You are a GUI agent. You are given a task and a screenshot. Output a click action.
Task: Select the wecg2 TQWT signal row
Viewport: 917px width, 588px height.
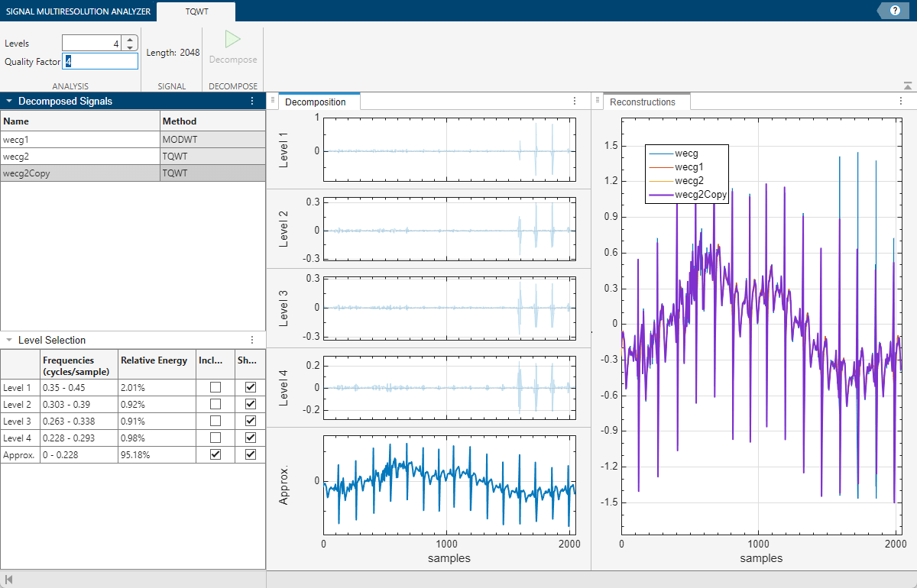point(80,157)
